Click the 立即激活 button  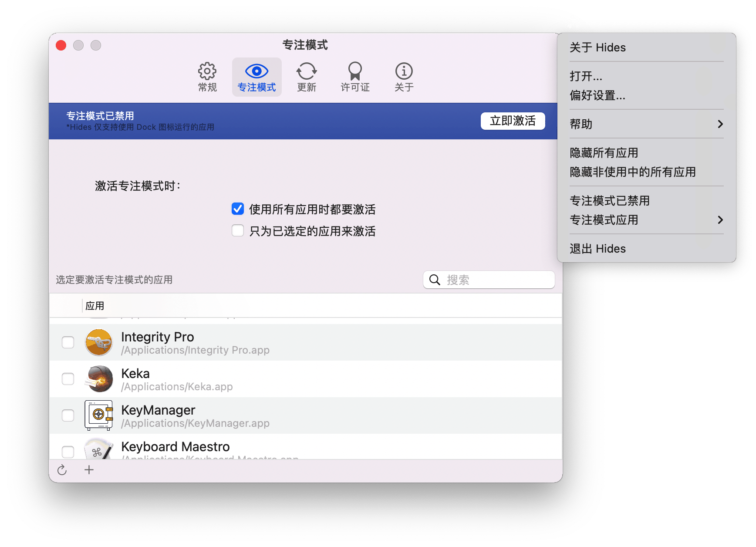[x=513, y=121]
